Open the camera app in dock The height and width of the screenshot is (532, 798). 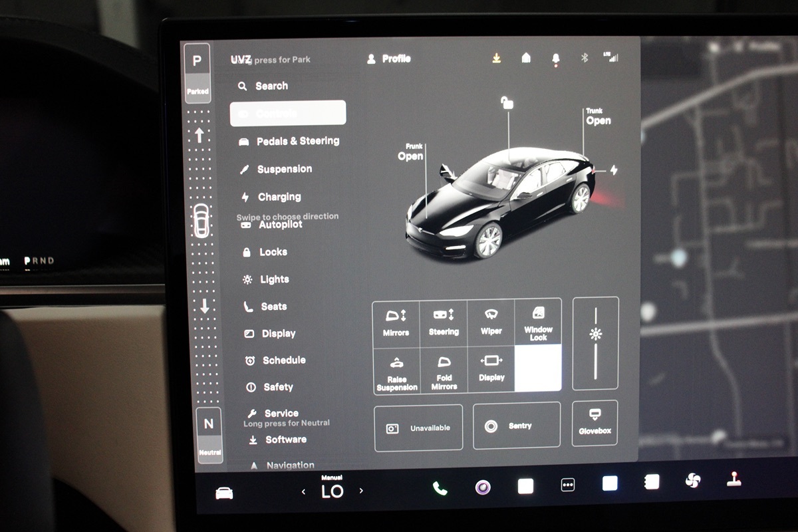tap(483, 487)
